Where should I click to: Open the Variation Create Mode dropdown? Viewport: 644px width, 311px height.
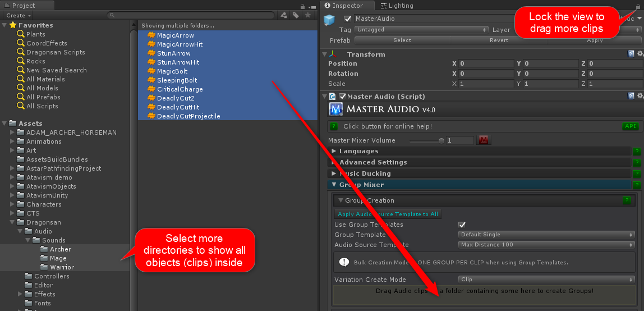click(546, 280)
